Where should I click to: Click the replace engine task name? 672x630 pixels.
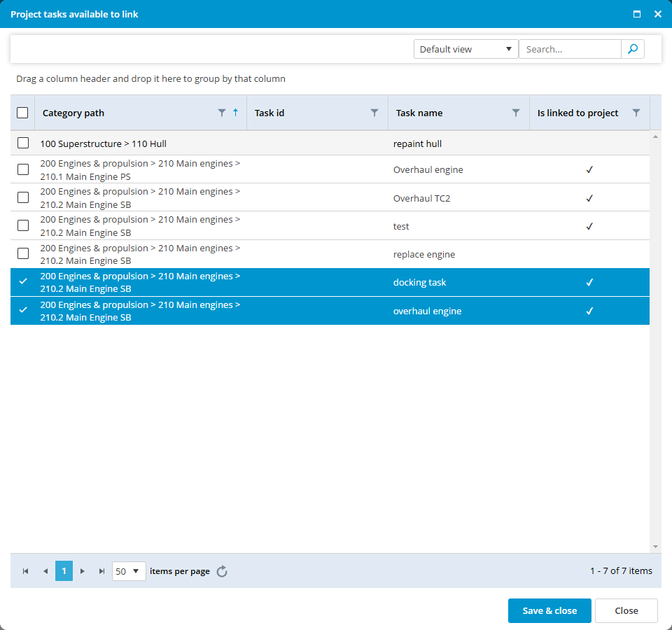coord(424,255)
